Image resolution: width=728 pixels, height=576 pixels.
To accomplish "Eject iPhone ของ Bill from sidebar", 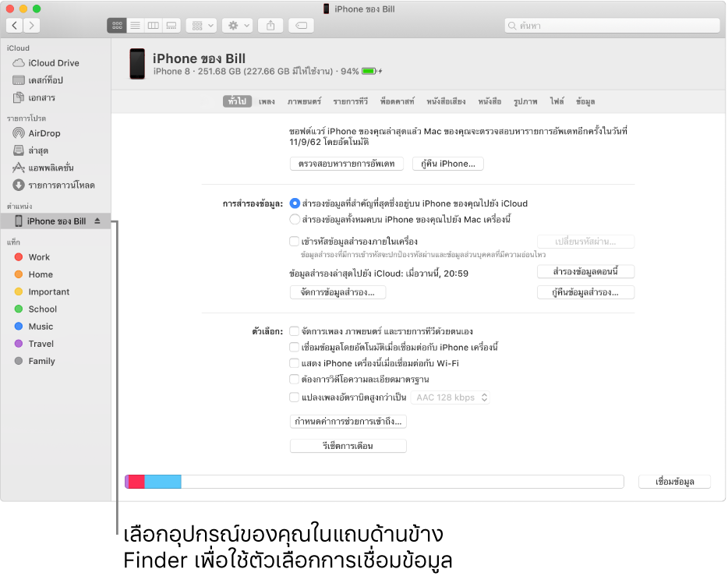I will coord(97,221).
